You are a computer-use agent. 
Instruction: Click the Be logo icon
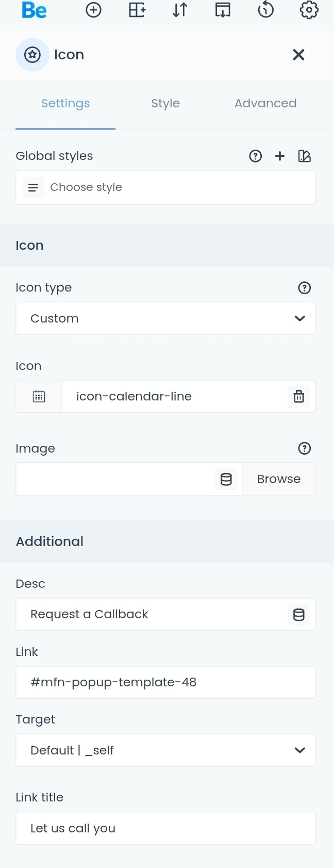pos(34,10)
